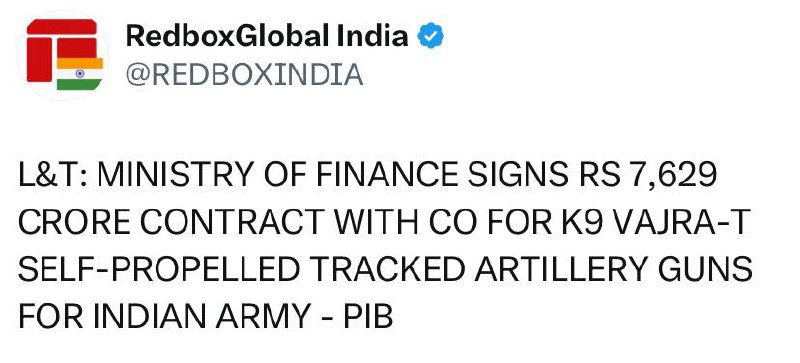Click the words INDIAN ARMY
Screen dimensions: 800x363
click(202, 318)
